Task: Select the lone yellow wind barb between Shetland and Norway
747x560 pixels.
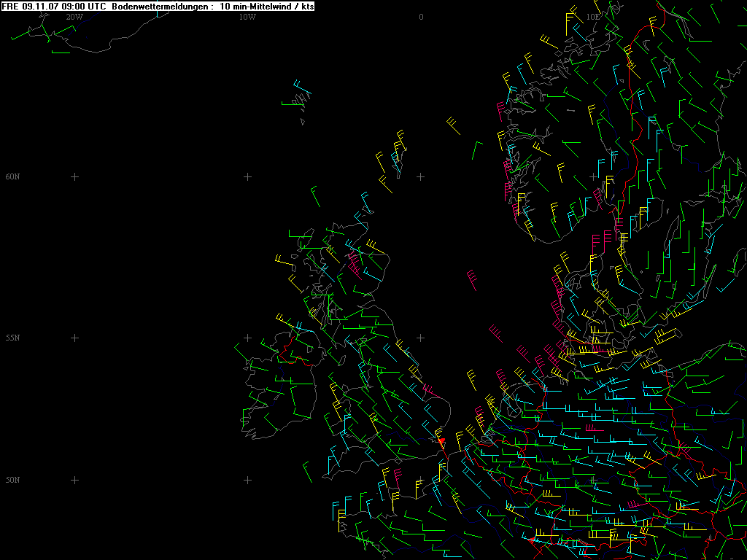Action: 454,125
